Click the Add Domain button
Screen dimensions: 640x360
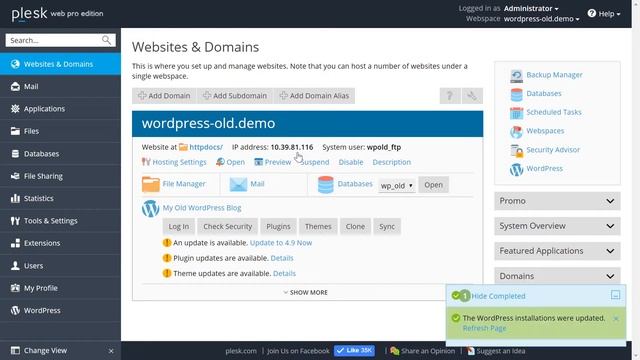164,96
